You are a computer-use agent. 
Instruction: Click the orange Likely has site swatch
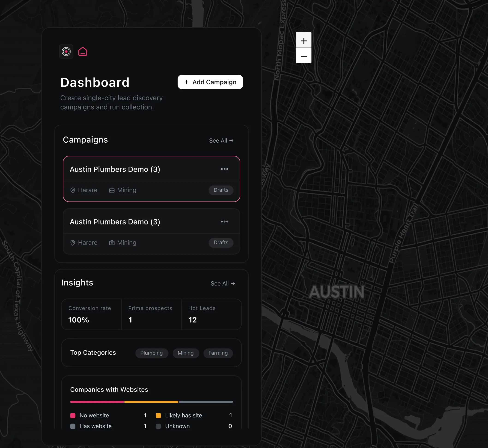pyautogui.click(x=158, y=416)
